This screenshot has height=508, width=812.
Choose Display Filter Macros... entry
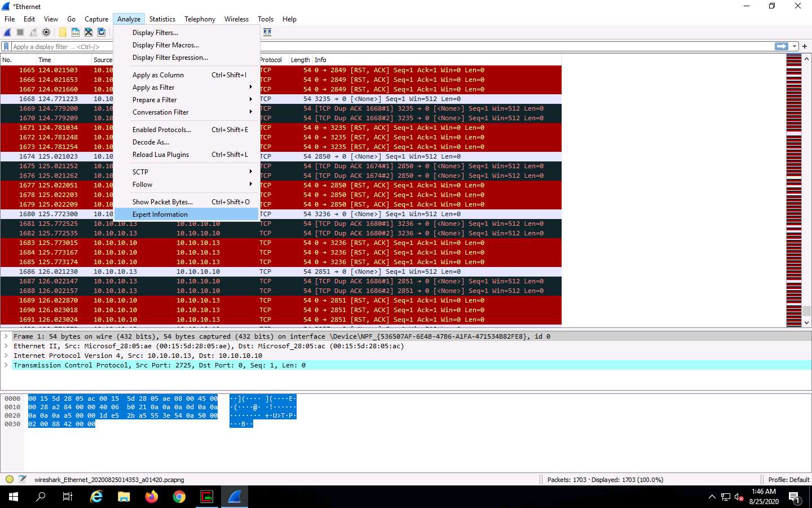click(186, 45)
